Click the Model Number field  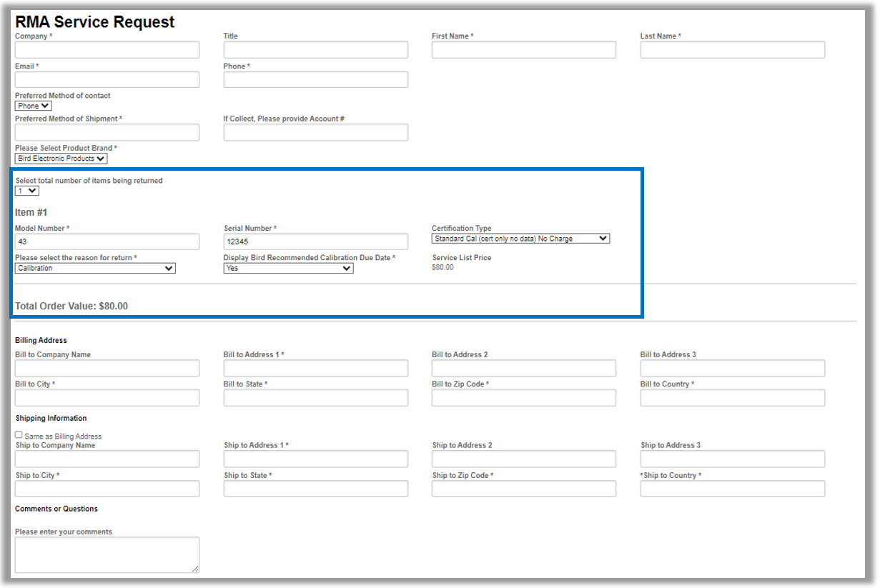107,241
